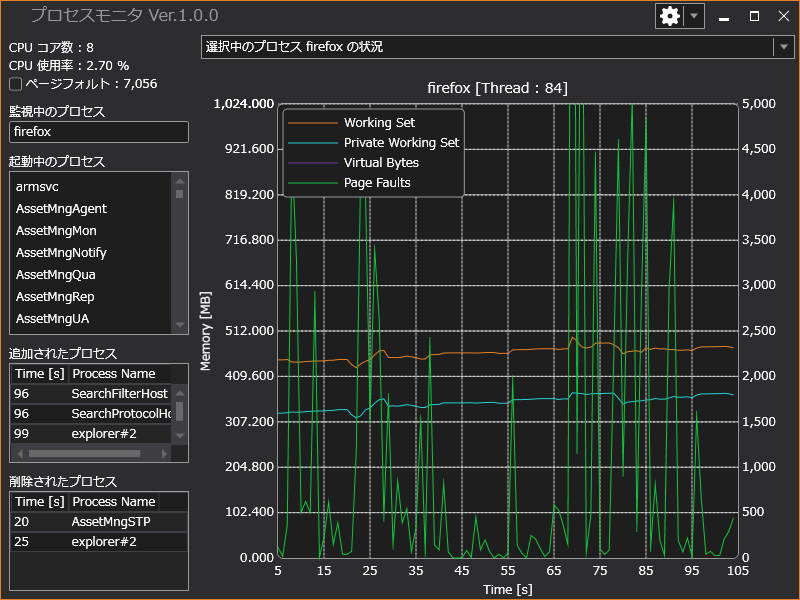
Task: Select AssetMngAgent from the process list
Action: point(61,209)
